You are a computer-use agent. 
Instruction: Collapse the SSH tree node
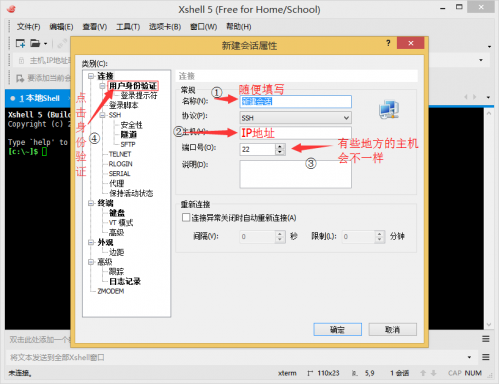[103, 115]
